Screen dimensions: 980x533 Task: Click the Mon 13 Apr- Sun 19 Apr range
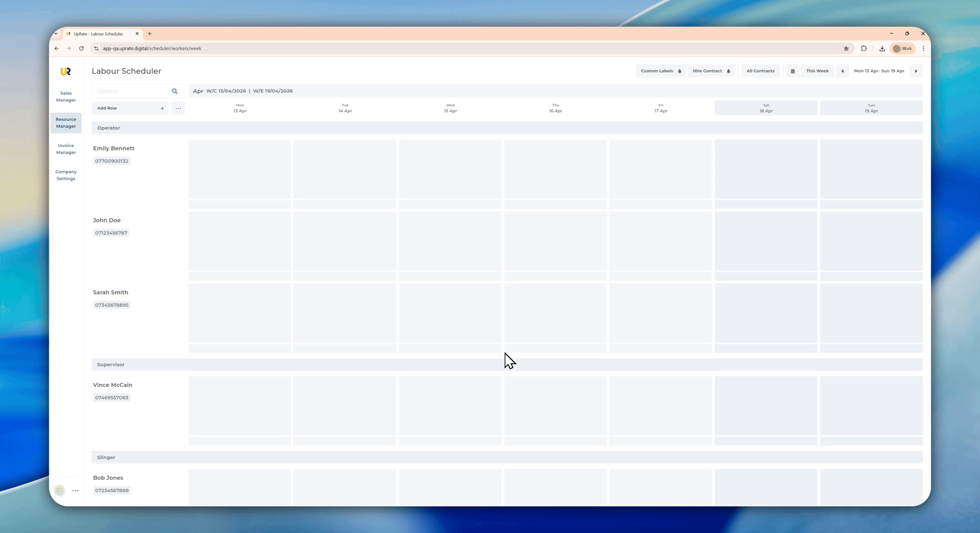[x=879, y=71]
